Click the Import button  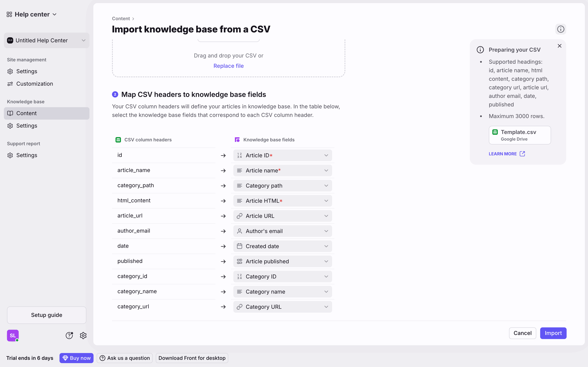[x=553, y=333]
